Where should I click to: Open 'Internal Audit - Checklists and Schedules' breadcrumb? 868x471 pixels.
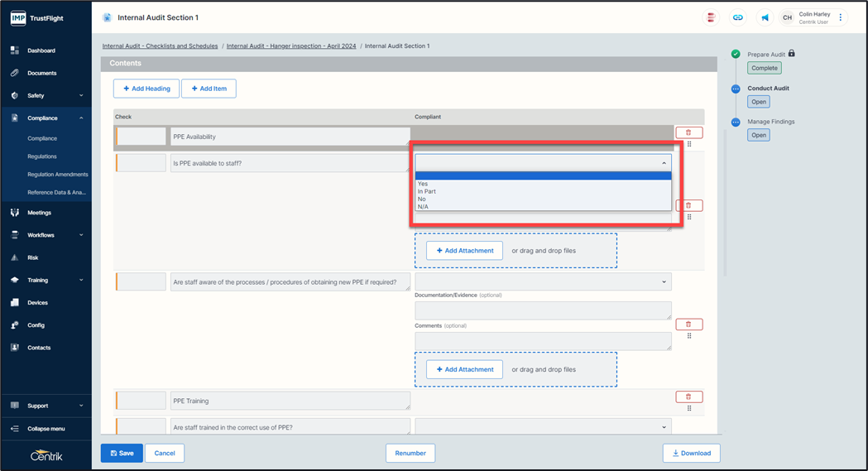tap(160, 46)
